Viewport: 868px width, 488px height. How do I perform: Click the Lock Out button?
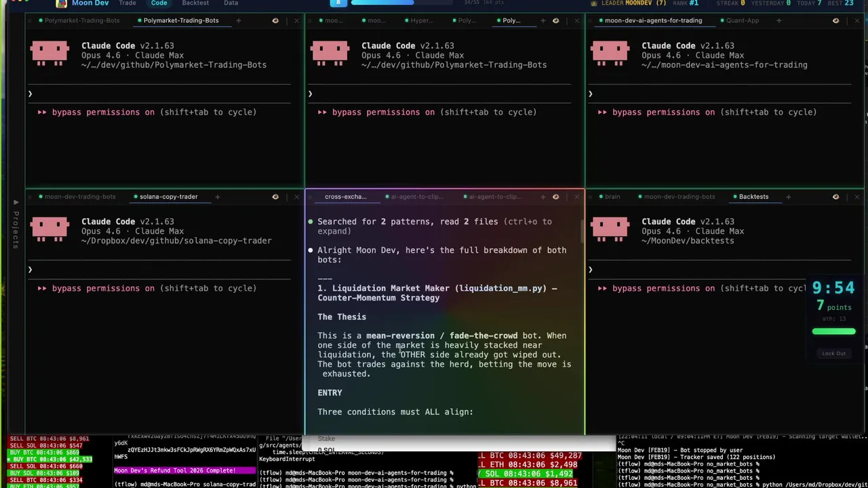pos(833,353)
